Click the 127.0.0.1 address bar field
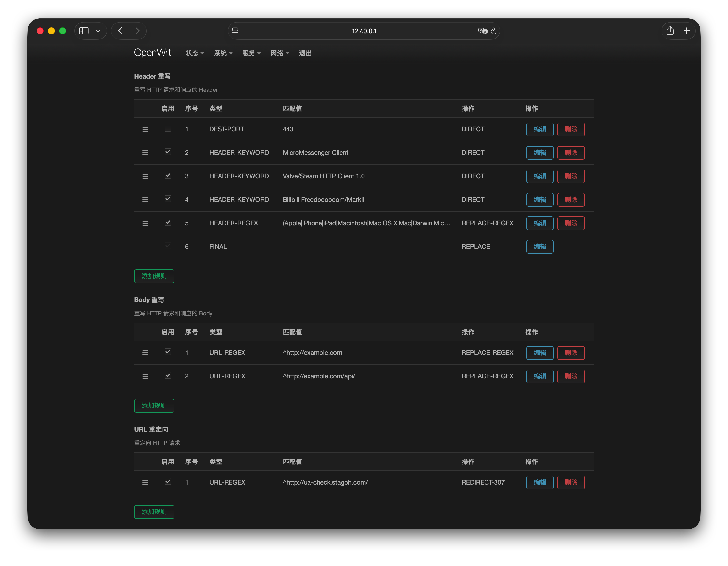 (364, 31)
